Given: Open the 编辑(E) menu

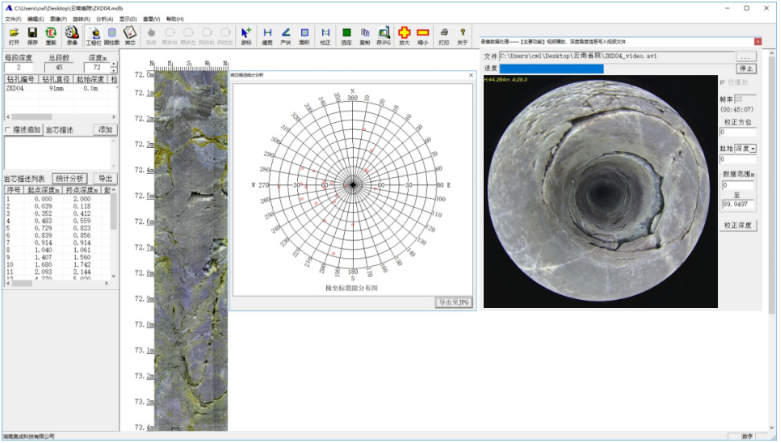Looking at the screenshot, I should pyautogui.click(x=35, y=19).
